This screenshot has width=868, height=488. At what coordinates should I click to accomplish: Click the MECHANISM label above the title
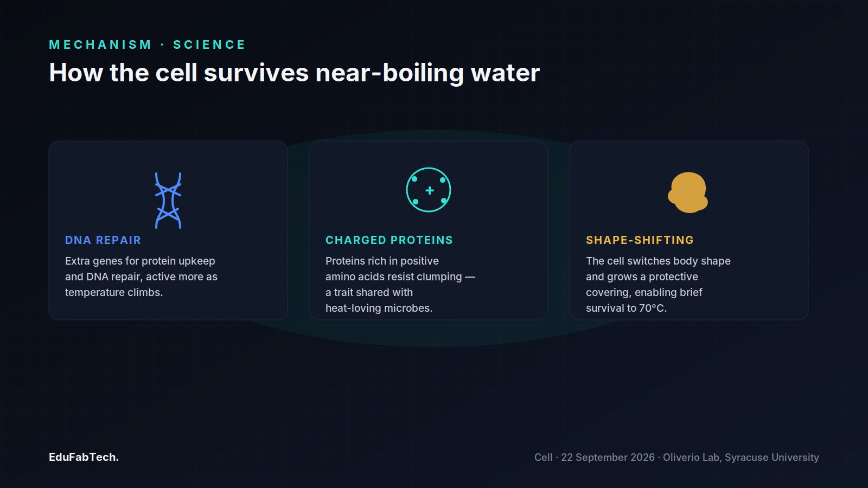pos(100,44)
